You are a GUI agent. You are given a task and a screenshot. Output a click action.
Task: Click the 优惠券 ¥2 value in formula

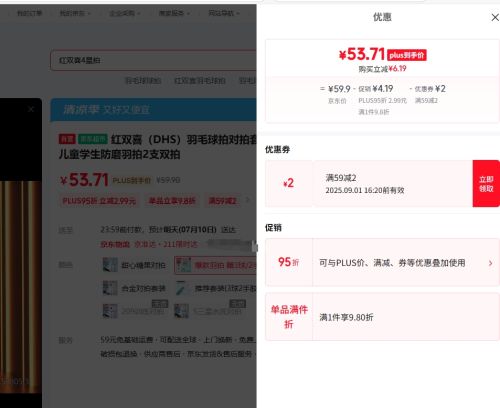[430, 89]
